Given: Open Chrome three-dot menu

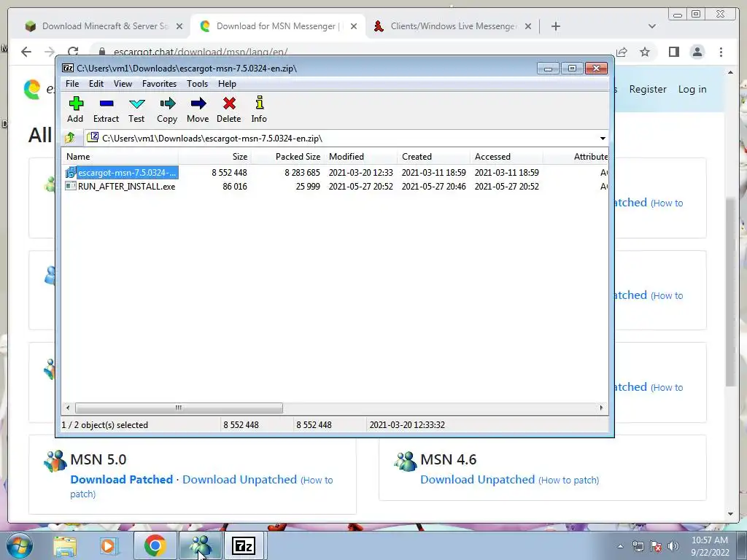Looking at the screenshot, I should click(721, 52).
